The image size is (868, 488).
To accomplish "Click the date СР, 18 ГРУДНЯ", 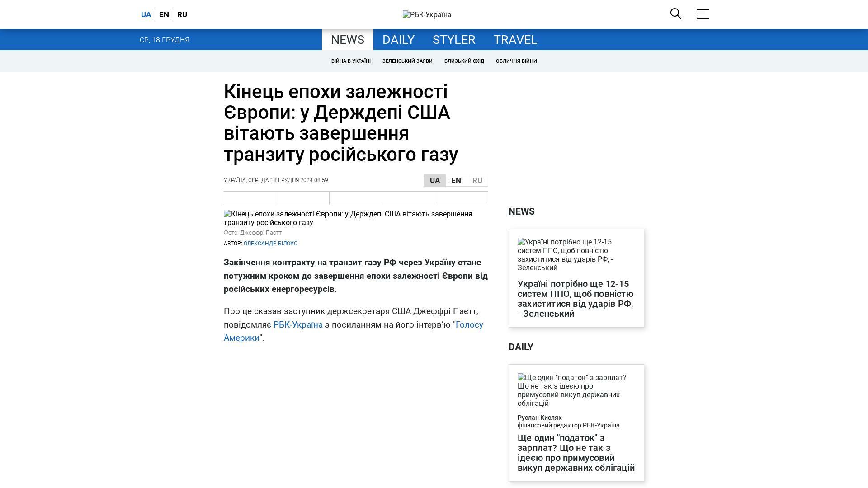I will (x=165, y=40).
